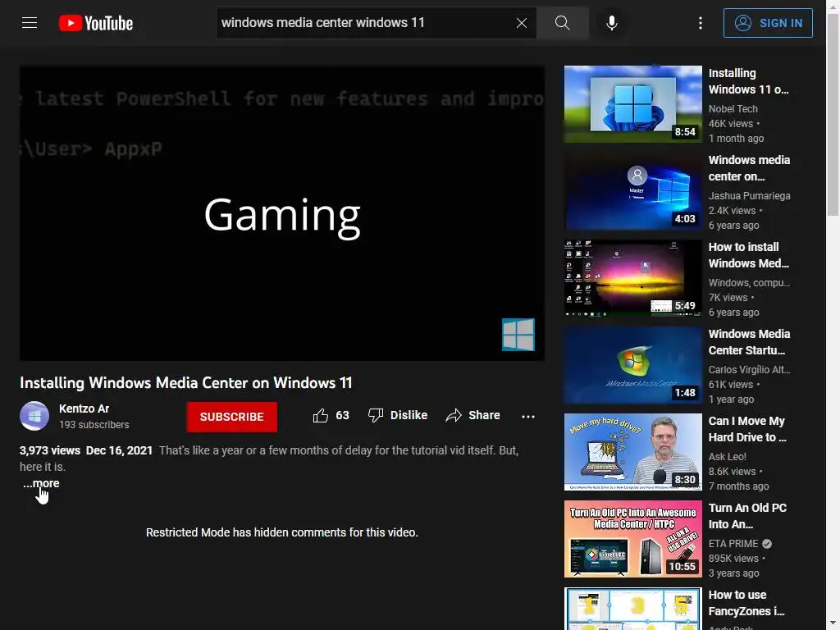
Task: Open the 5:49 install Windows Media thumbnail
Action: pos(632,277)
